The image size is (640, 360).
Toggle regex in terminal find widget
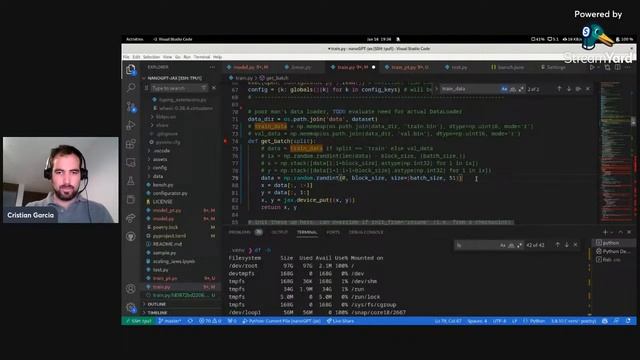point(519,245)
